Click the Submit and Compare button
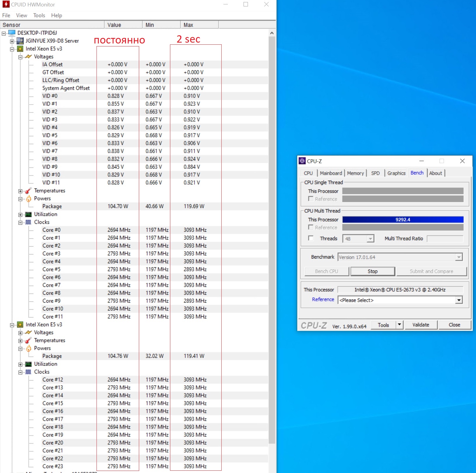 432,271
